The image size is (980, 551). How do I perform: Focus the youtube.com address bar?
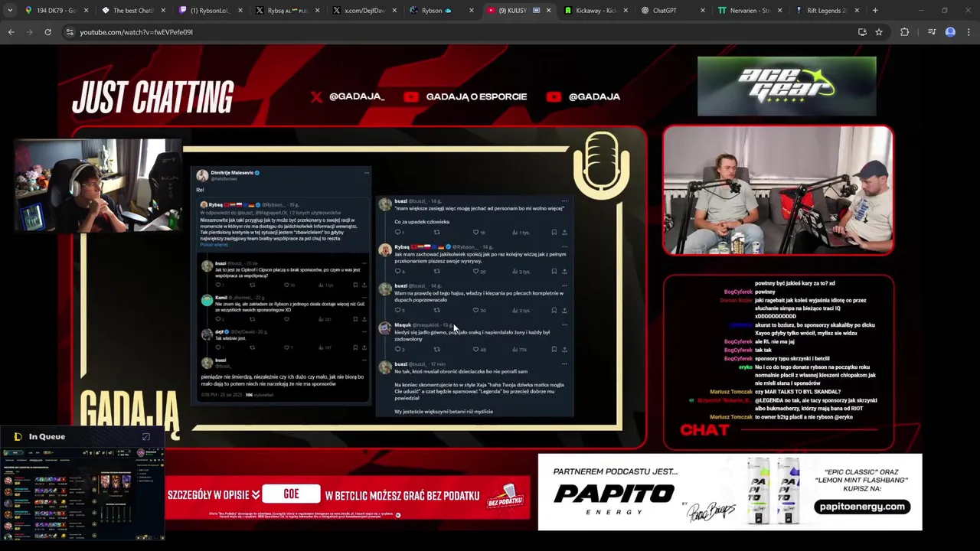[459, 32]
